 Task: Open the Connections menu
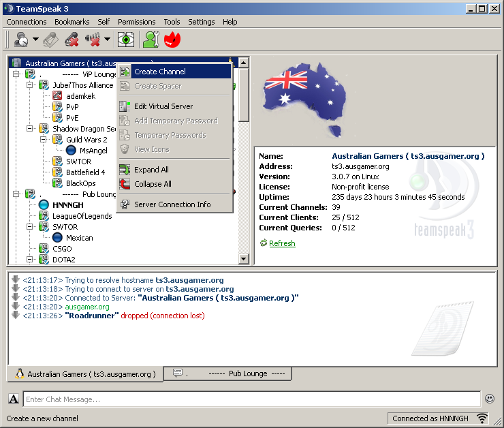(27, 22)
